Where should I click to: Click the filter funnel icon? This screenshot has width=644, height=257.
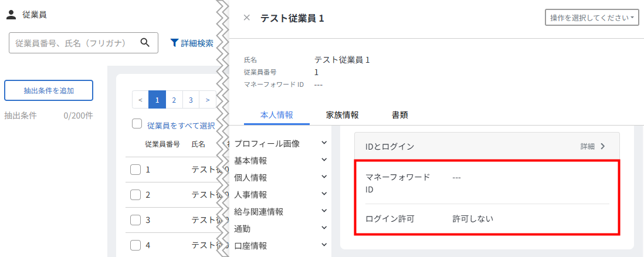[x=174, y=43]
